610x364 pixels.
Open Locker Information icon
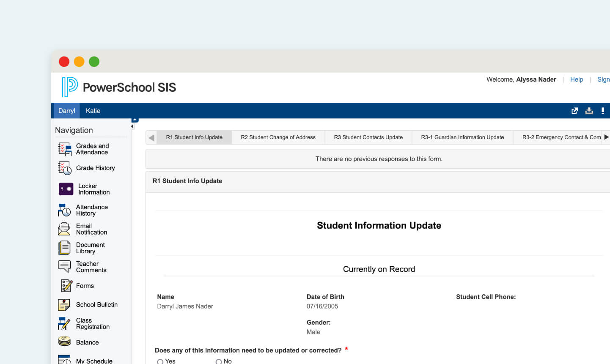[66, 189]
